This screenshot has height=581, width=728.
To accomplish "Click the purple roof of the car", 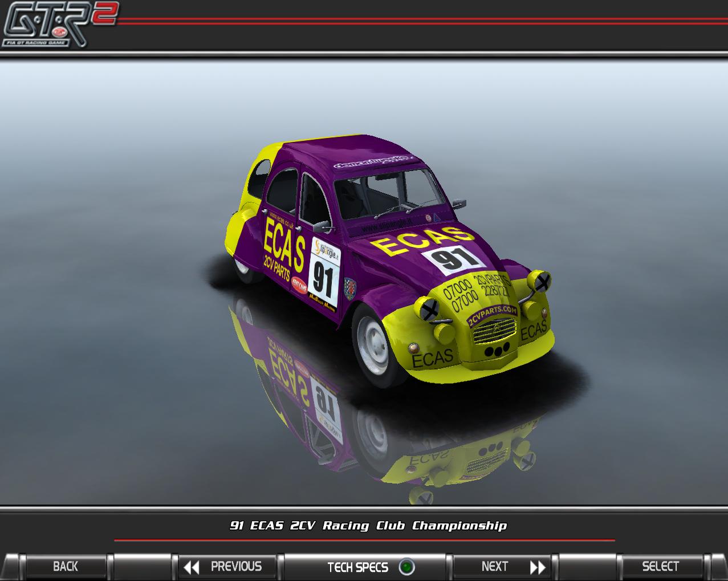I will pyautogui.click(x=342, y=153).
